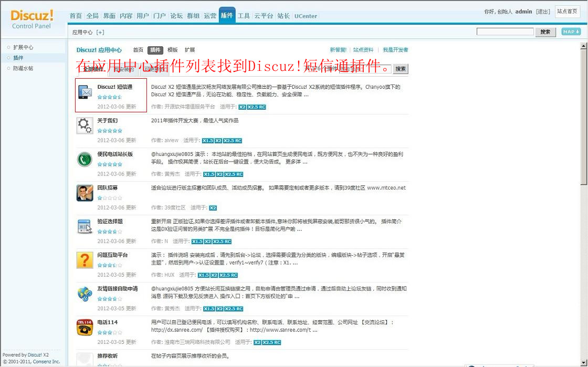Open the 站点首页 button
The width and height of the screenshot is (588, 367).
[x=567, y=12]
